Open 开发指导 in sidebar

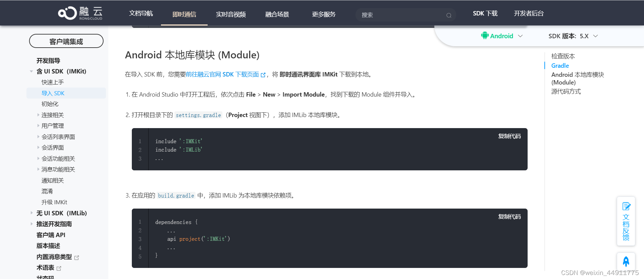48,61
